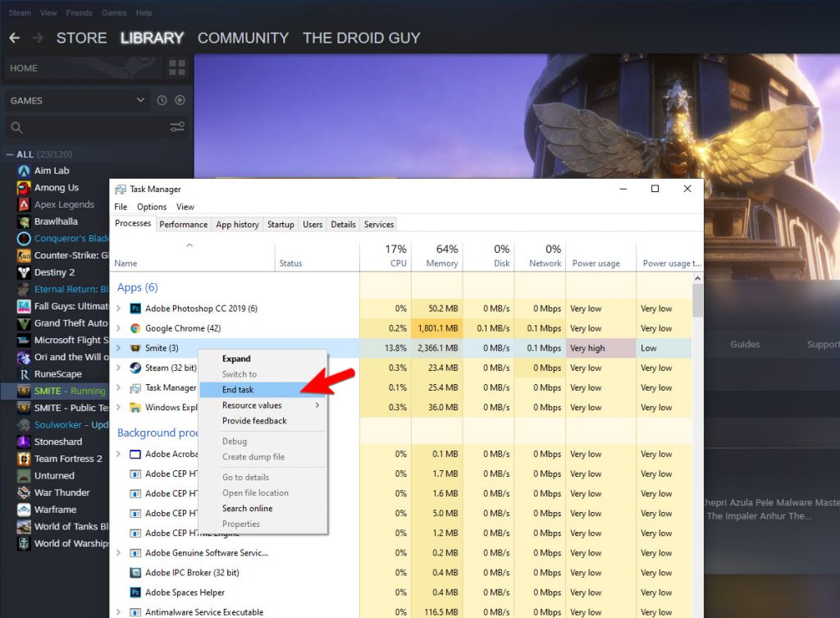This screenshot has height=618, width=840.
Task: Click the Destiny 2 game icon
Action: click(x=24, y=272)
